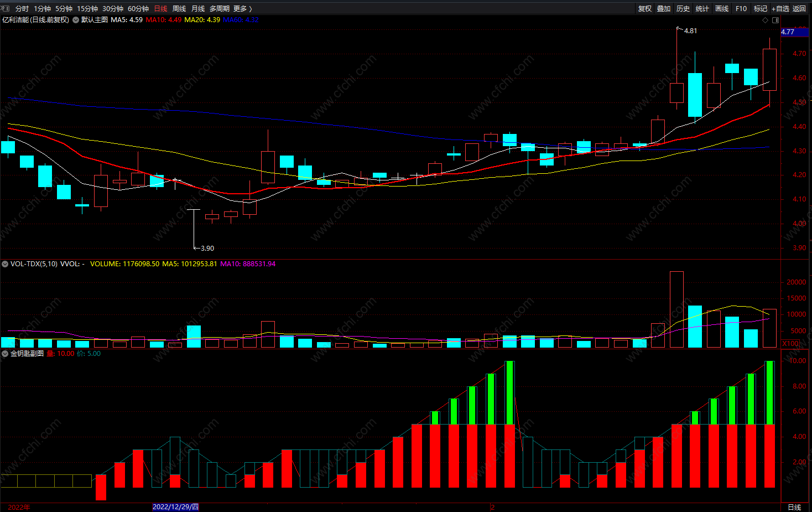The image size is (812, 512).
Task: Open the 金钥匙副图 indicator dropdown arrow
Action: click(x=5, y=354)
